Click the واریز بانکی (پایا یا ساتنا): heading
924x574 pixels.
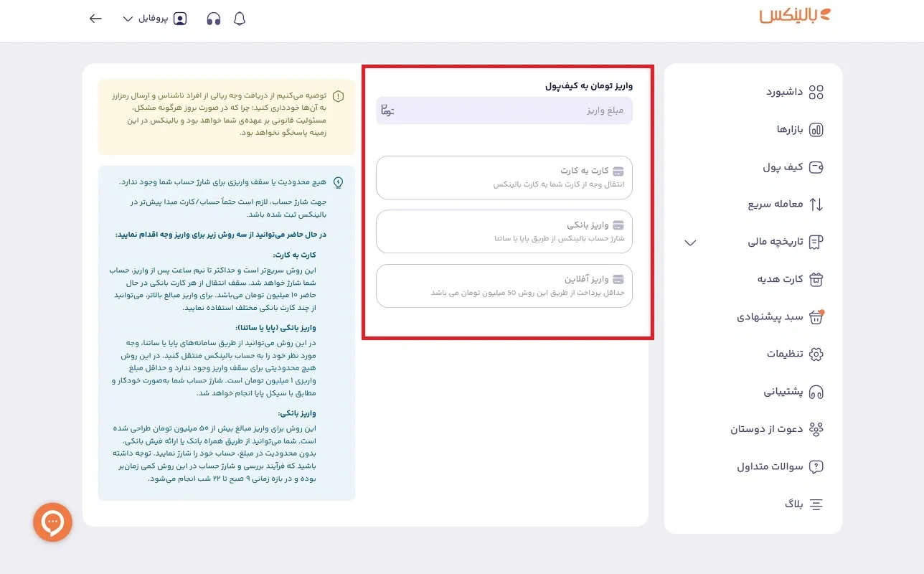tap(275, 327)
